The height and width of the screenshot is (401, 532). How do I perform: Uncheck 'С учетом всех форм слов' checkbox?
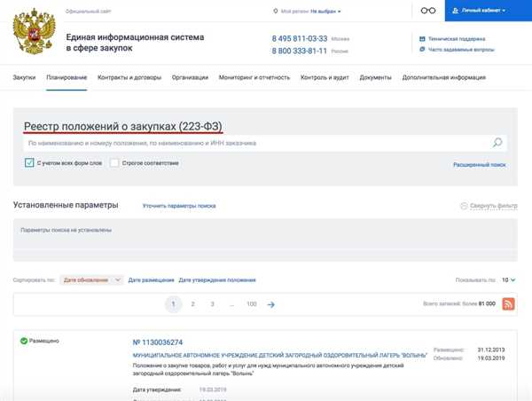point(29,163)
